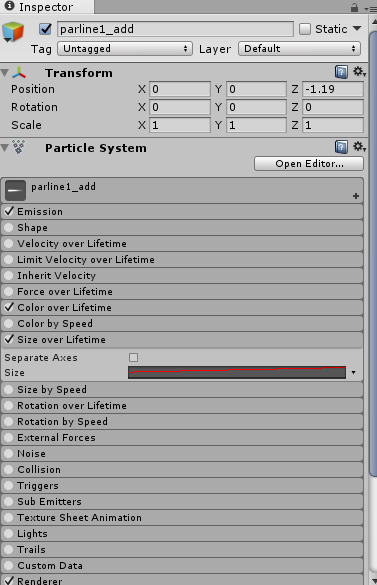This screenshot has width=377, height=585.
Task: Toggle the object active checkbox
Action: tap(46, 29)
